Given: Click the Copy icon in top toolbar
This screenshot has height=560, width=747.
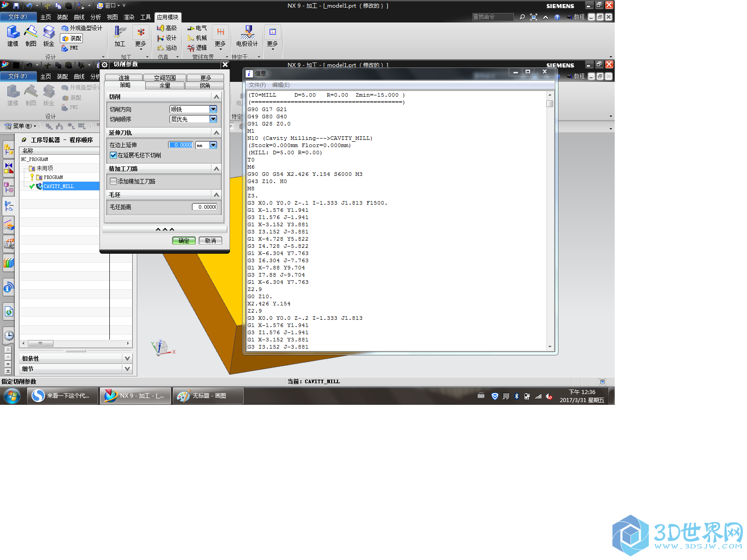Looking at the screenshot, I should (x=58, y=5).
